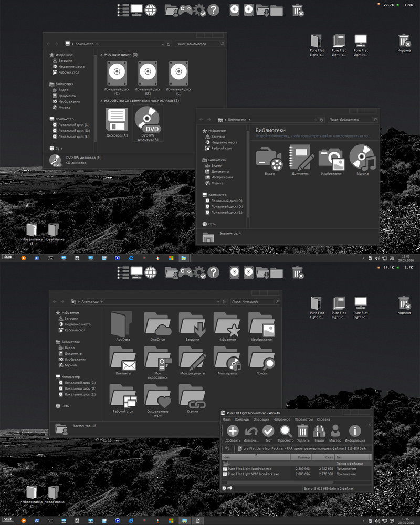Click the toolbar overflow chevron in WinRAR
This screenshot has width=420, height=525.
(369, 424)
